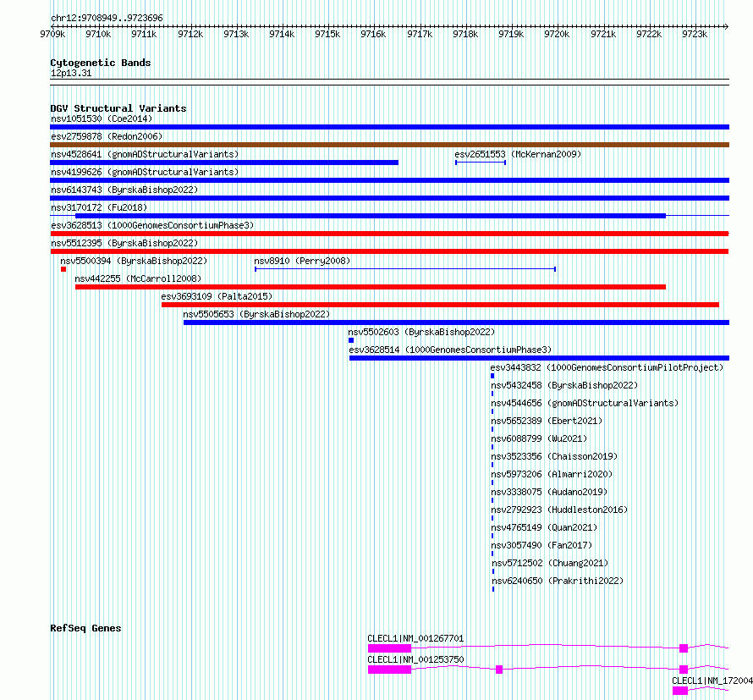The width and height of the screenshot is (753, 700).
Task: Open CLECL1|NM_001253750 transcript label
Action: [x=415, y=659]
